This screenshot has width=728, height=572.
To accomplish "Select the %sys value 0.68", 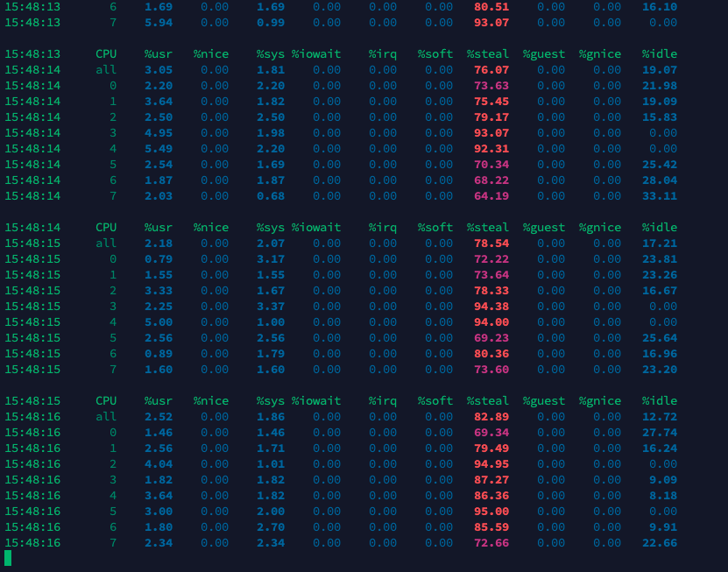I will [x=271, y=196].
